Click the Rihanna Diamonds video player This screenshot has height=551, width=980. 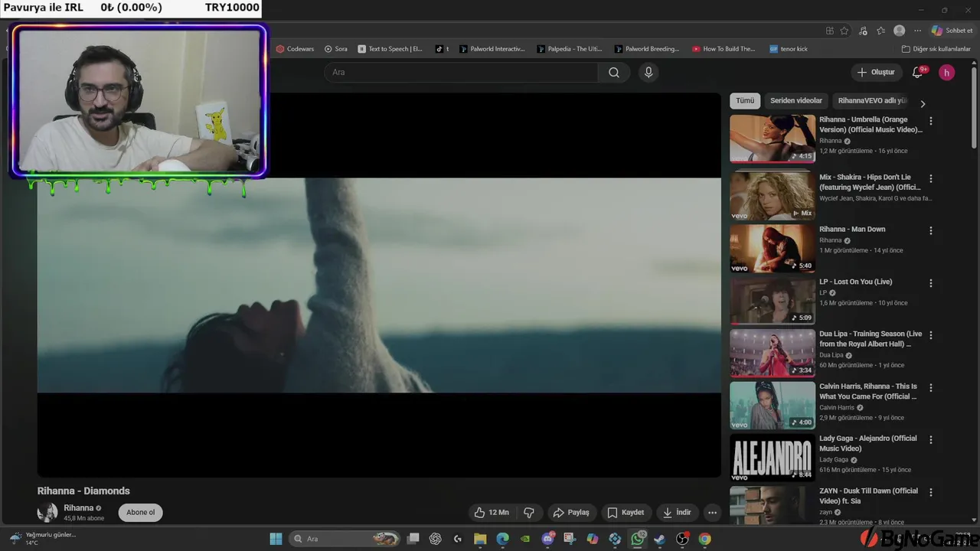(379, 285)
